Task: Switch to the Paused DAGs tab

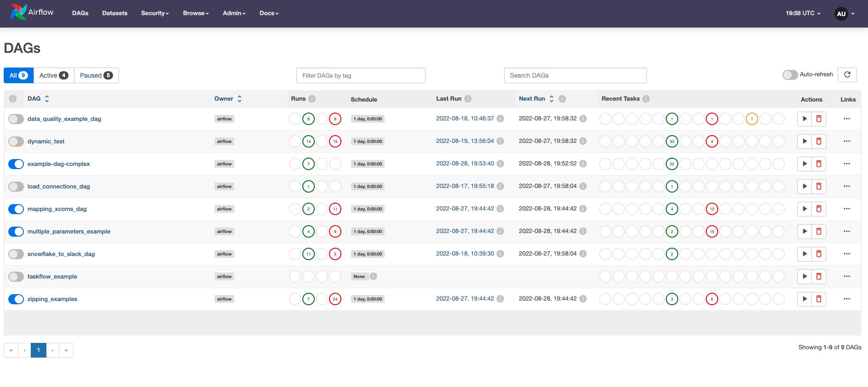Action: coord(96,75)
